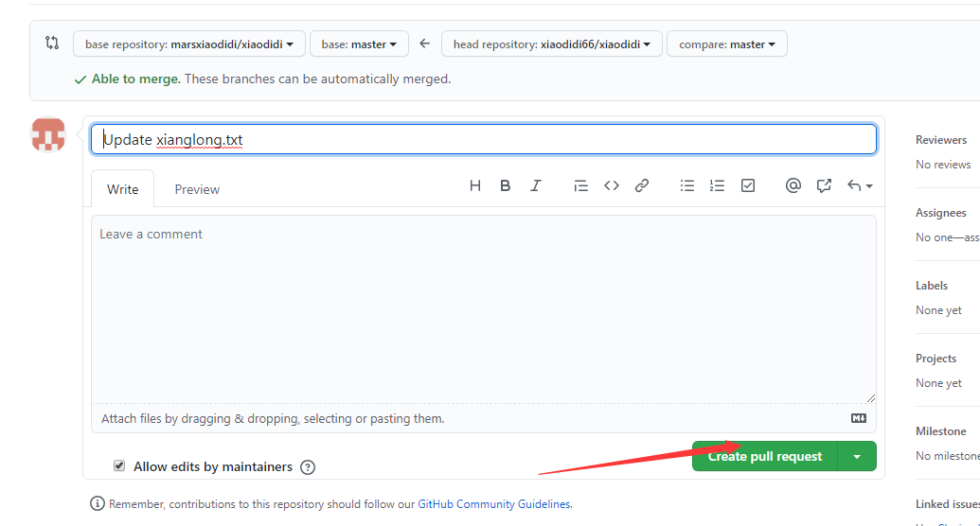This screenshot has width=980, height=526.
Task: Open the GitHub Community Guidelines link
Action: tap(494, 504)
